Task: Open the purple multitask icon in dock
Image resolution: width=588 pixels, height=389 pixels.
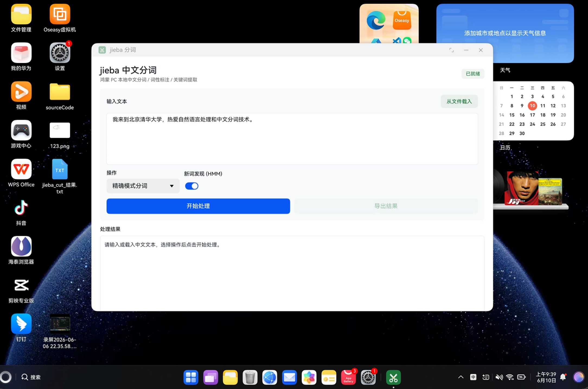Action: point(211,377)
